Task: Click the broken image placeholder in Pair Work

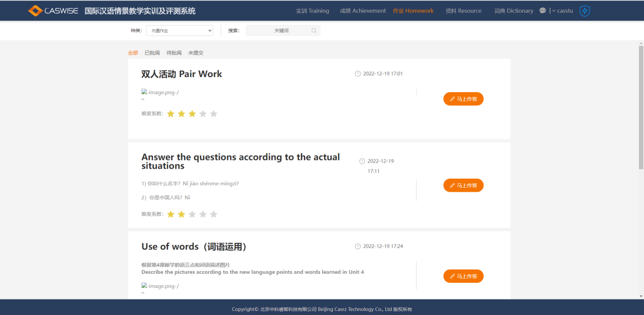Action: 160,92
